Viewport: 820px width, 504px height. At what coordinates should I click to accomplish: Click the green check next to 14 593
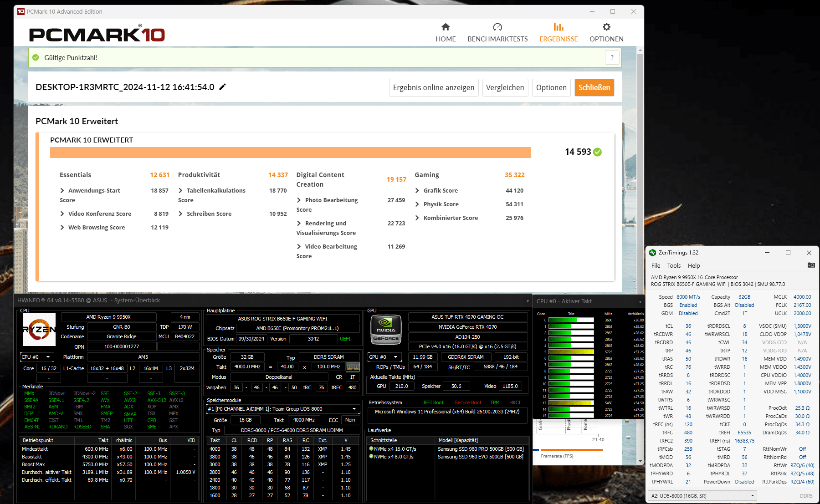point(598,152)
